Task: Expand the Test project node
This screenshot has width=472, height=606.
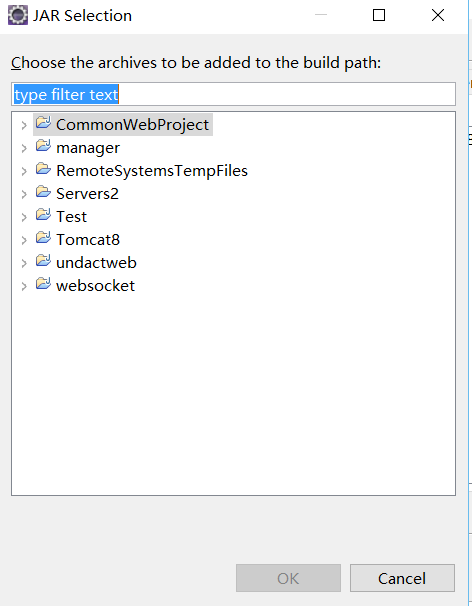Action: pos(24,217)
